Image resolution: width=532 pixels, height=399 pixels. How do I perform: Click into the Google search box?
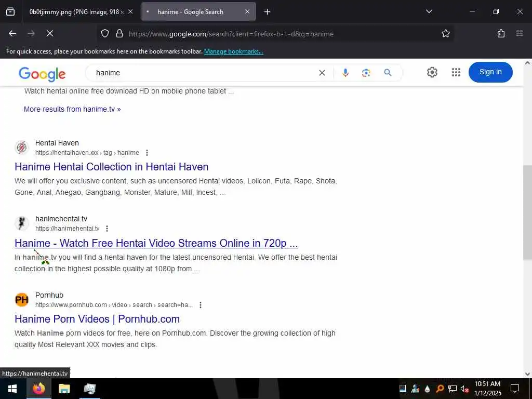tap(204, 73)
